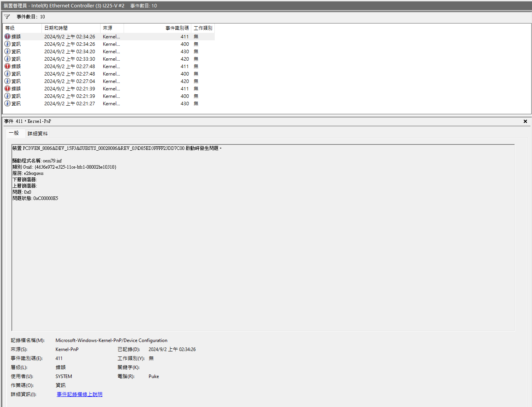Switch to the 一般 tab

pyautogui.click(x=15, y=133)
